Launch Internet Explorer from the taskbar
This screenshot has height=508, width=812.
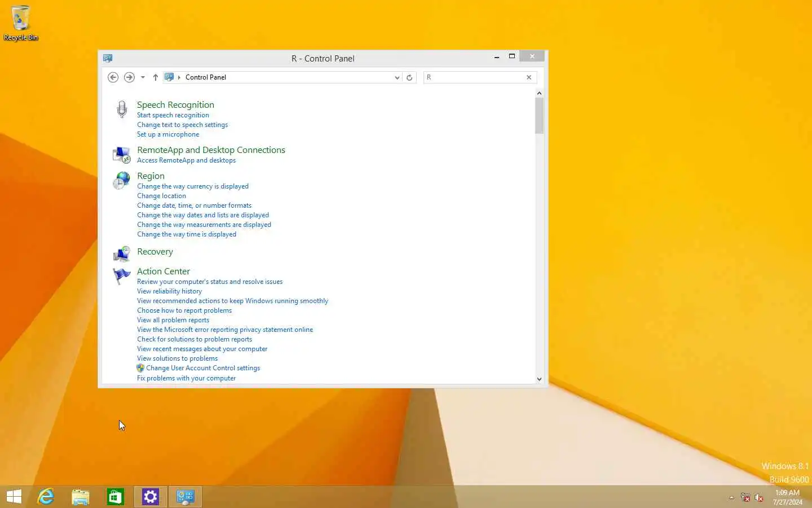(46, 497)
